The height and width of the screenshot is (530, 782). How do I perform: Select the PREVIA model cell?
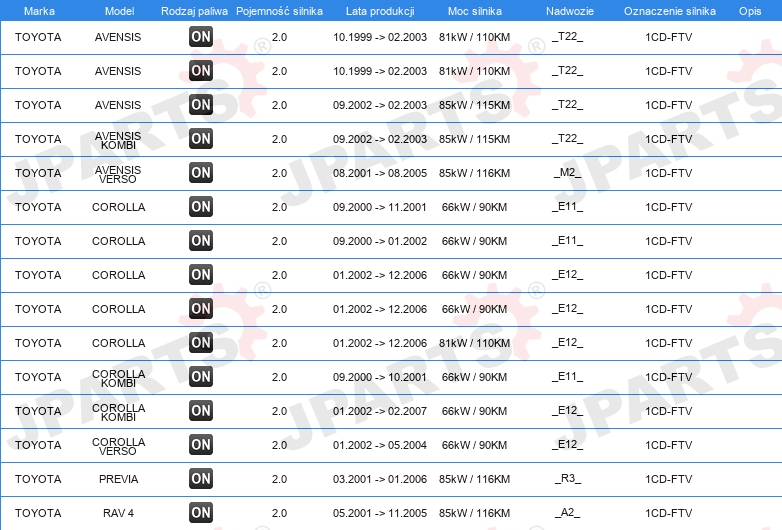pos(119,479)
